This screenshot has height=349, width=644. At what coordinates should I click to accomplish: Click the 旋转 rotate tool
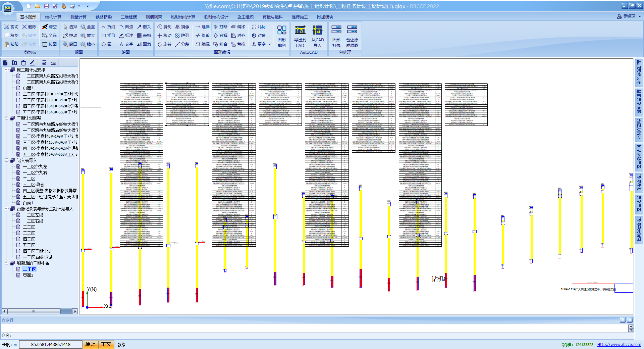coord(164,44)
